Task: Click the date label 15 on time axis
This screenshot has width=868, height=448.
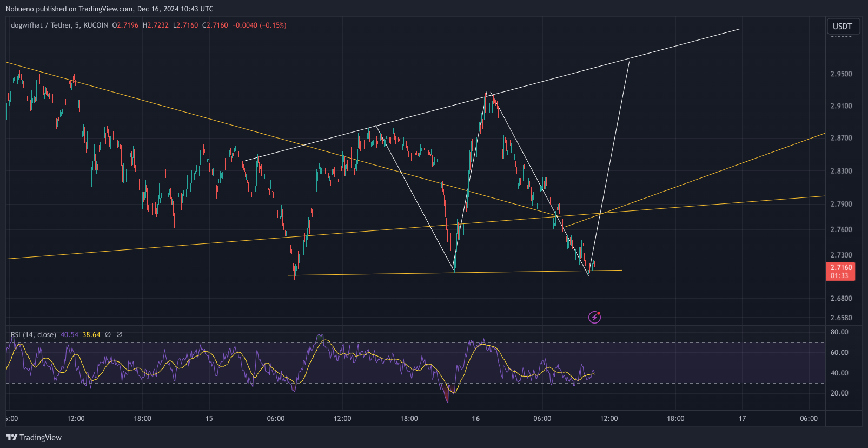Action: tap(209, 418)
